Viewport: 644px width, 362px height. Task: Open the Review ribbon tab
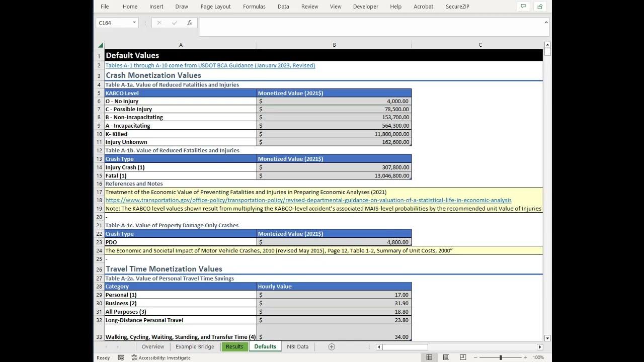click(309, 7)
